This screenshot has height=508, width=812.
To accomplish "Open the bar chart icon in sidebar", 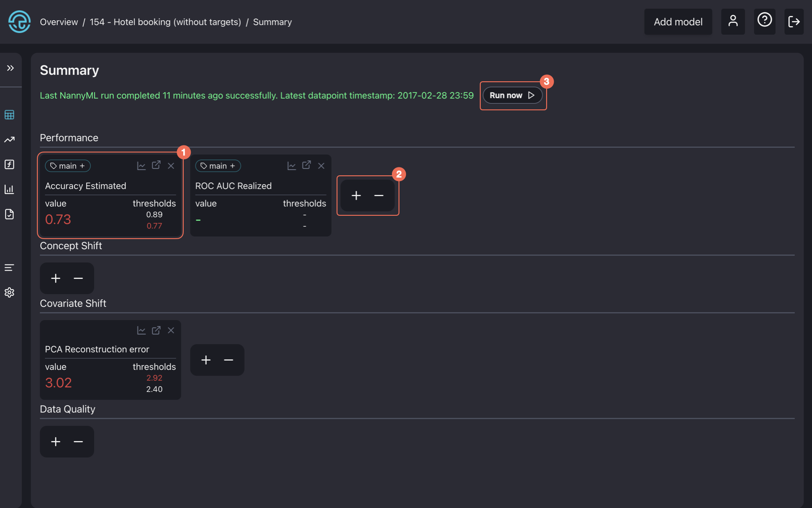I will pos(9,189).
